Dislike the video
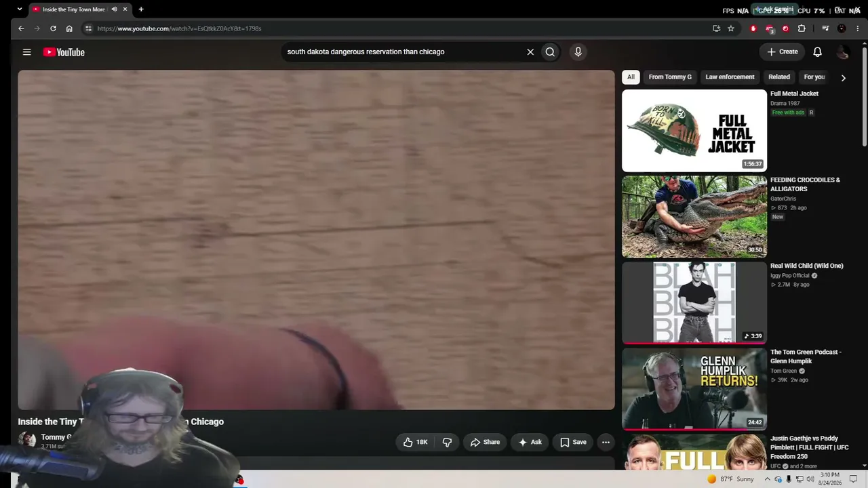The width and height of the screenshot is (868, 488). tap(447, 442)
